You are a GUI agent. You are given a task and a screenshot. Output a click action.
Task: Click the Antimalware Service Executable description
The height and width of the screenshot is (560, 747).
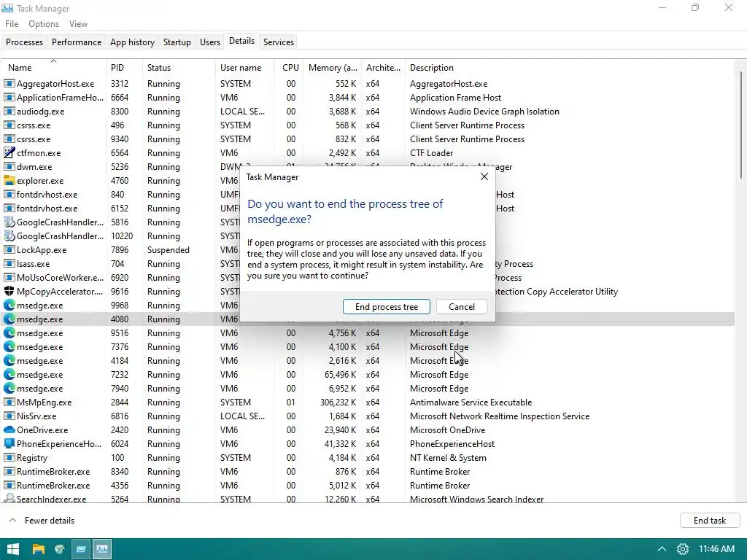point(471,402)
